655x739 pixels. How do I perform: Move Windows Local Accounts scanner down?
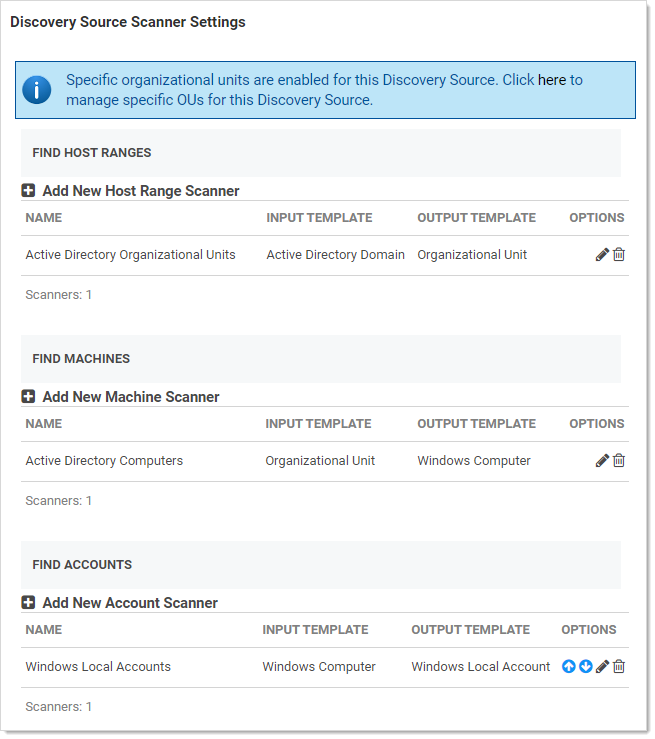click(x=586, y=667)
